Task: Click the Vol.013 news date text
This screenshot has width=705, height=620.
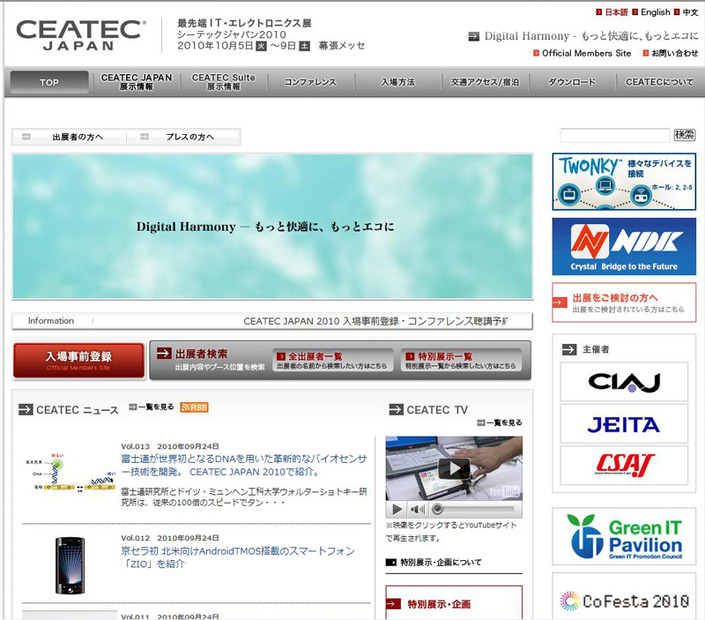Action: tap(170, 446)
